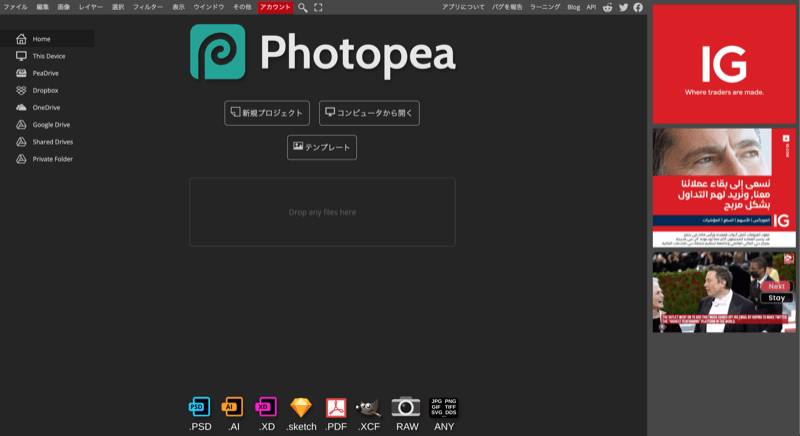
Task: Open the フィルター menu
Action: click(x=148, y=7)
